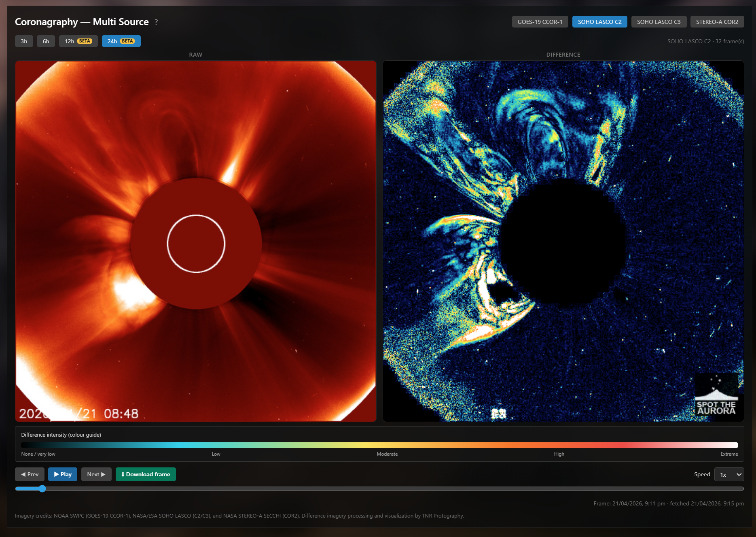
Task: Switch to SOHO LASCO C3 source
Action: [x=659, y=22]
